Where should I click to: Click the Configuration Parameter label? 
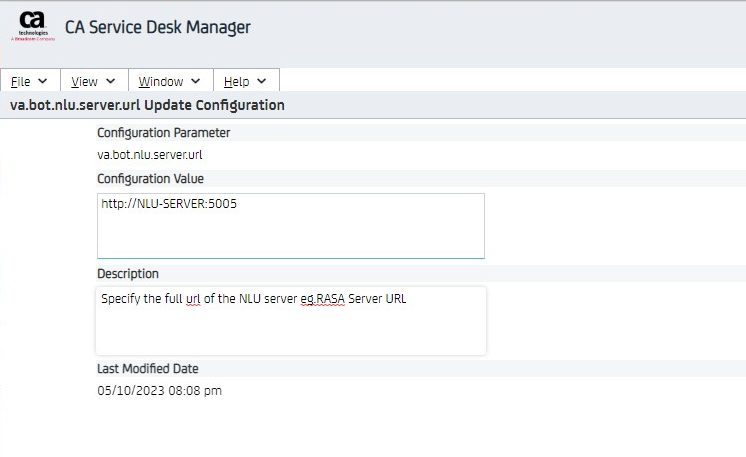pyautogui.click(x=163, y=132)
